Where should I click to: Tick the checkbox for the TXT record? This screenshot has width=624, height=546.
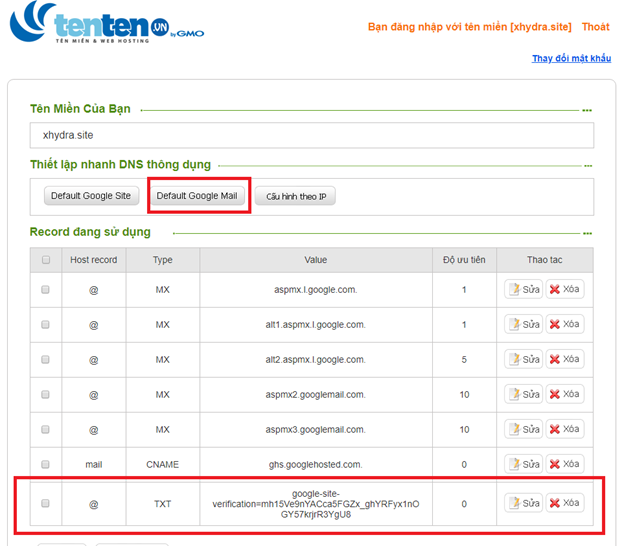pos(45,504)
